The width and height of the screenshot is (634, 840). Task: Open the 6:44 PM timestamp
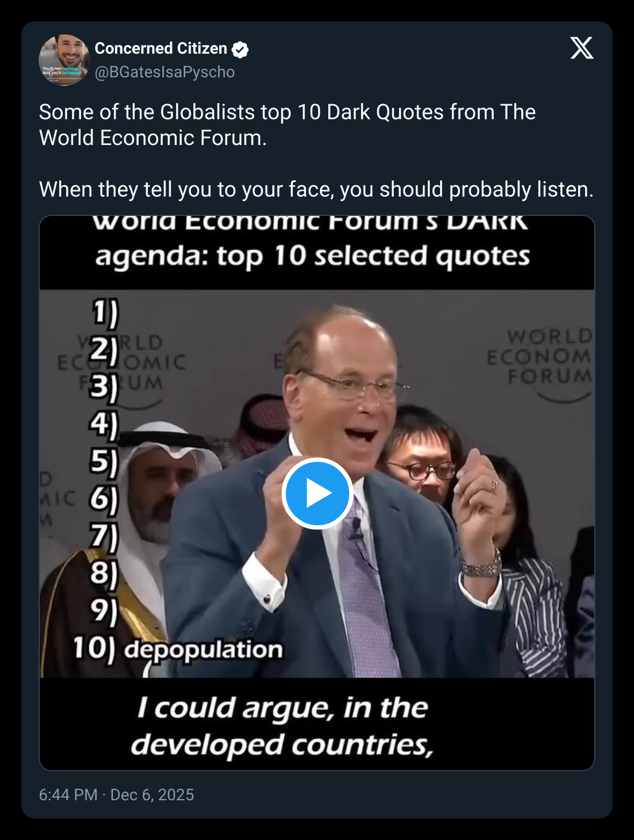click(x=68, y=795)
